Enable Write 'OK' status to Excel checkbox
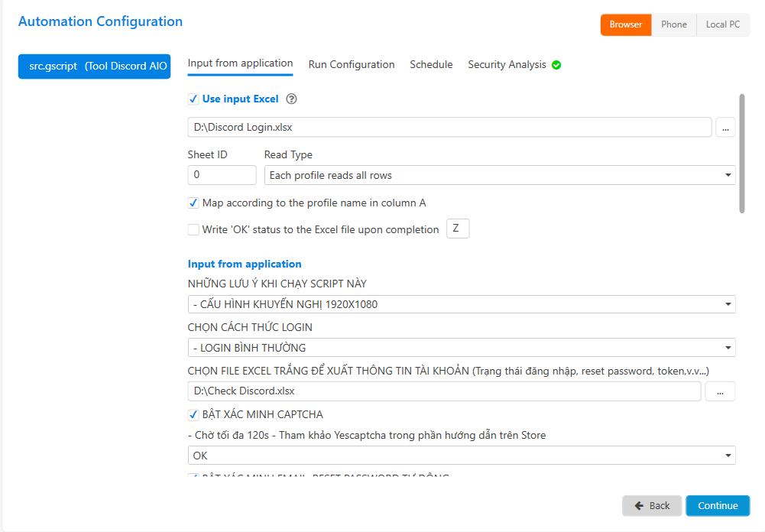 pyautogui.click(x=193, y=229)
